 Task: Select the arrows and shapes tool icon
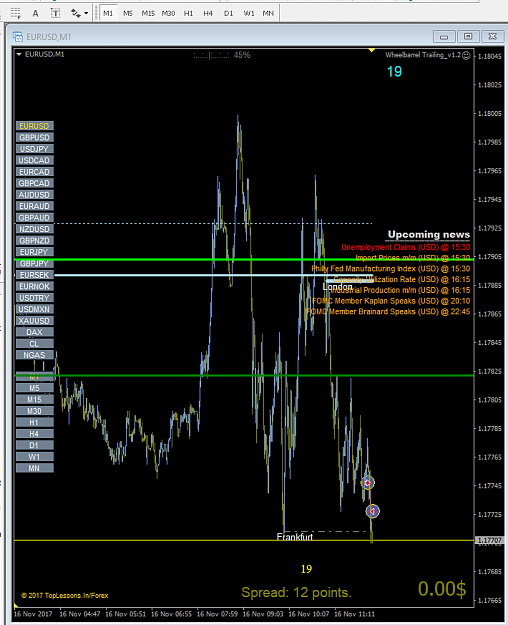pyautogui.click(x=75, y=13)
